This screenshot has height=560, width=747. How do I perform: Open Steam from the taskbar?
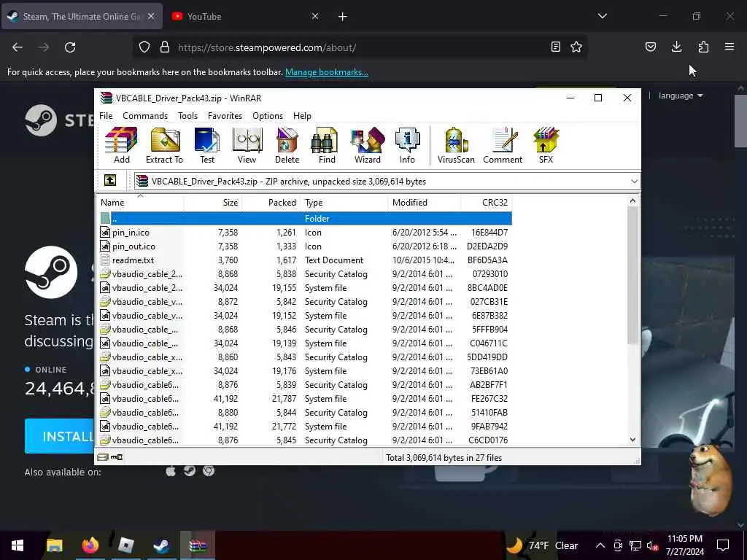pos(161,545)
